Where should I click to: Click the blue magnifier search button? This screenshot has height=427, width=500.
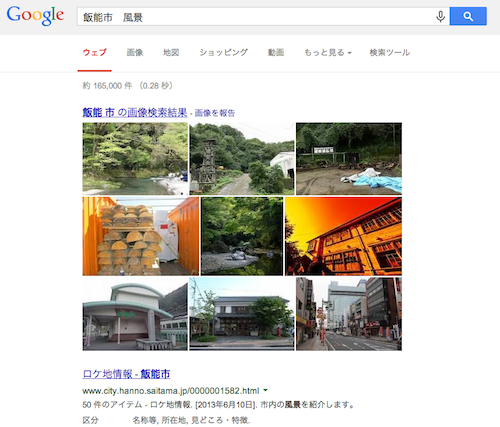point(468,16)
